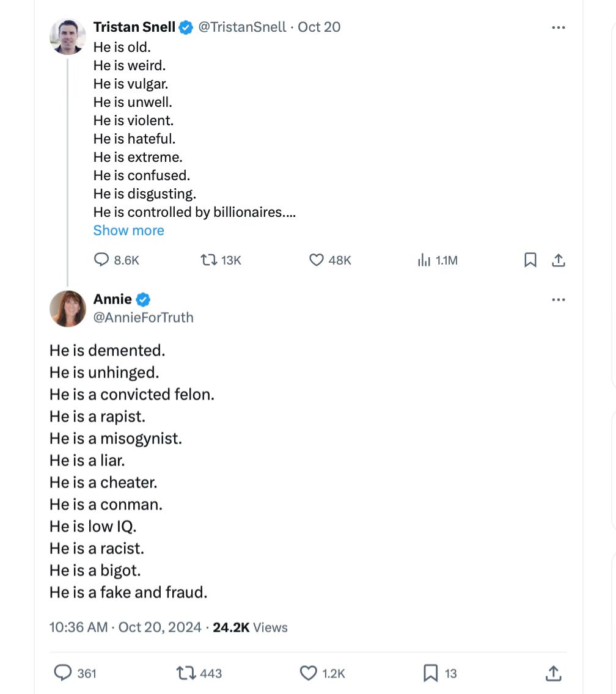Click Tristan Snell's profile picture
The height and width of the screenshot is (694, 616).
tap(67, 37)
